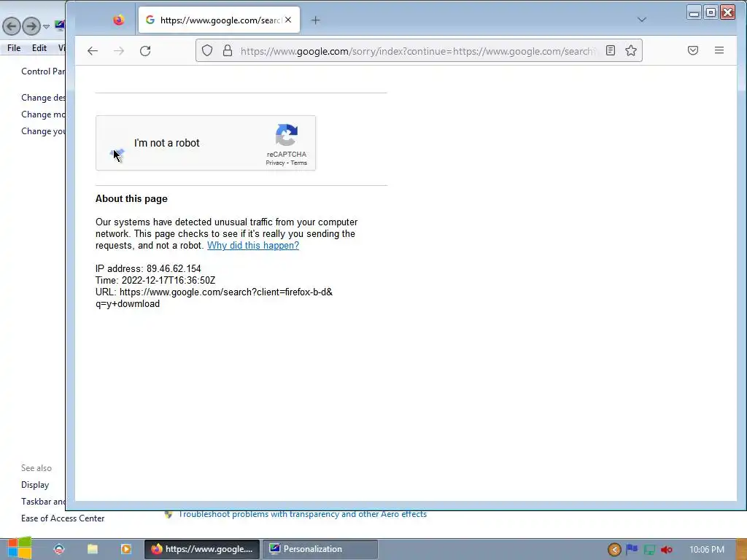This screenshot has height=560, width=747.
Task: Switch to Personalization taskbar button
Action: coord(320,549)
